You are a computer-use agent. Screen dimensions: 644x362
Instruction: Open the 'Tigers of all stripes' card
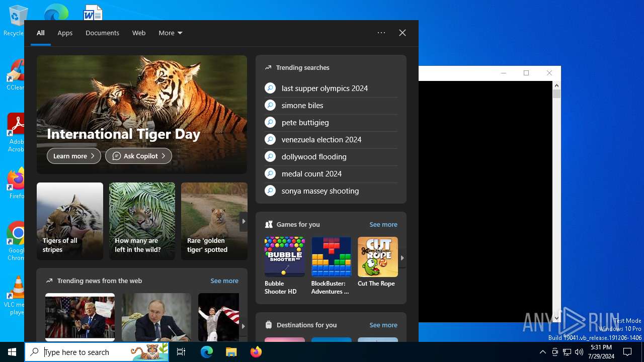coord(70,221)
